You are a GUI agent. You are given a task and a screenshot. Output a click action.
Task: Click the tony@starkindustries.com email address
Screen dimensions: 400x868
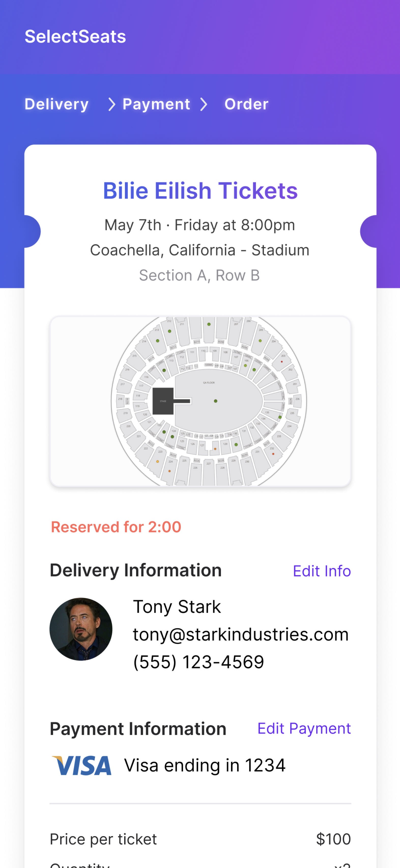click(240, 634)
